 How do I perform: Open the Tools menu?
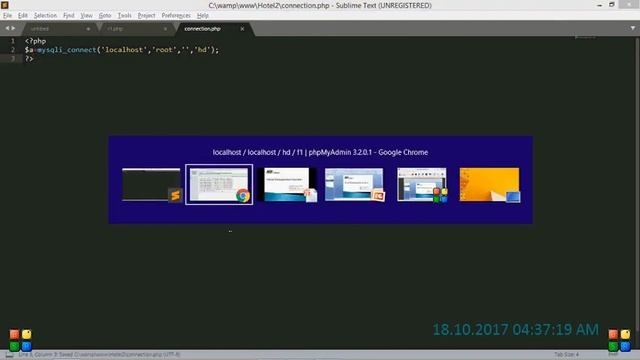[x=124, y=16]
